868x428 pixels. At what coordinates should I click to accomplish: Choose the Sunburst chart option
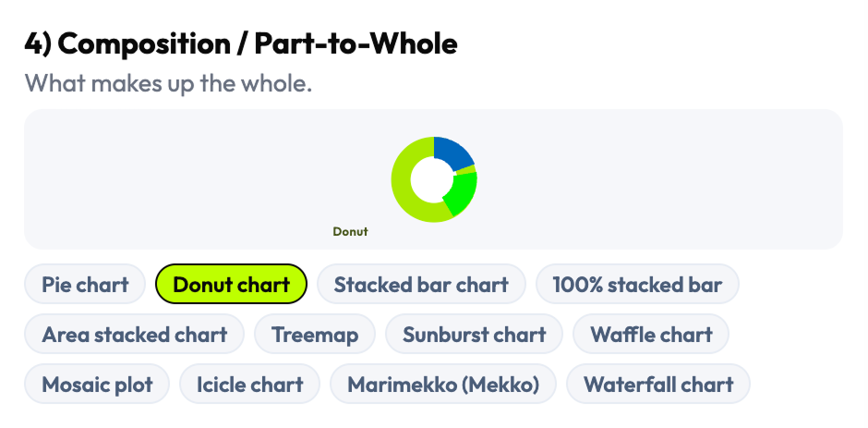pos(474,334)
